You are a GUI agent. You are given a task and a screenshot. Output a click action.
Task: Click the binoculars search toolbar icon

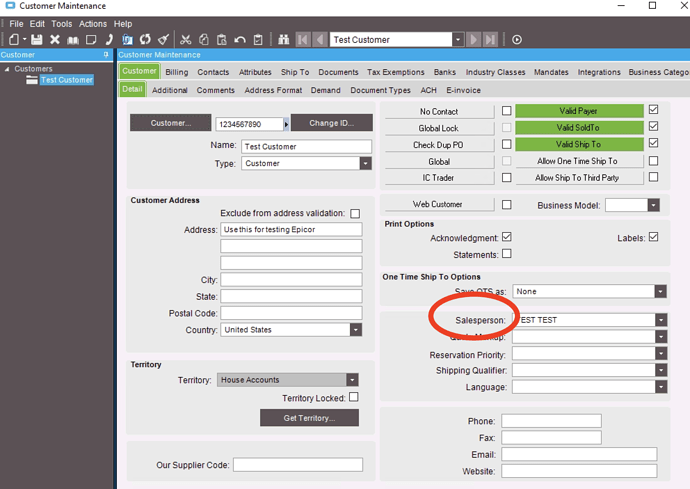[x=284, y=40]
